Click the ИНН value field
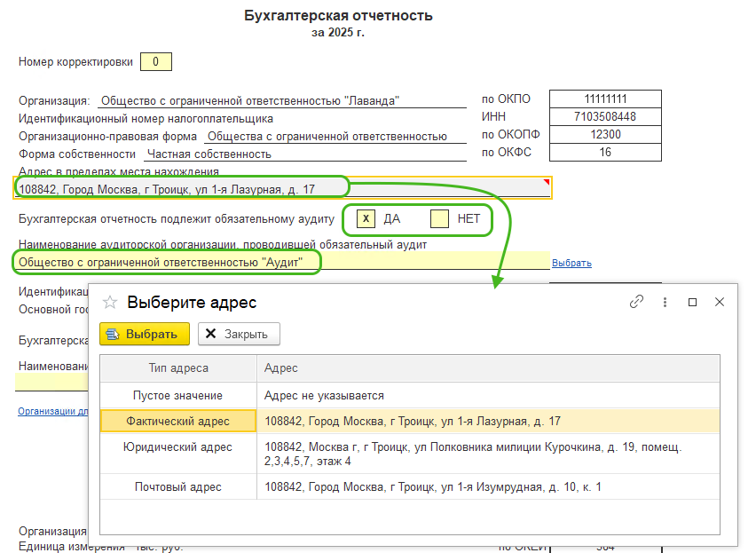This screenshot has width=756, height=553. tap(604, 116)
